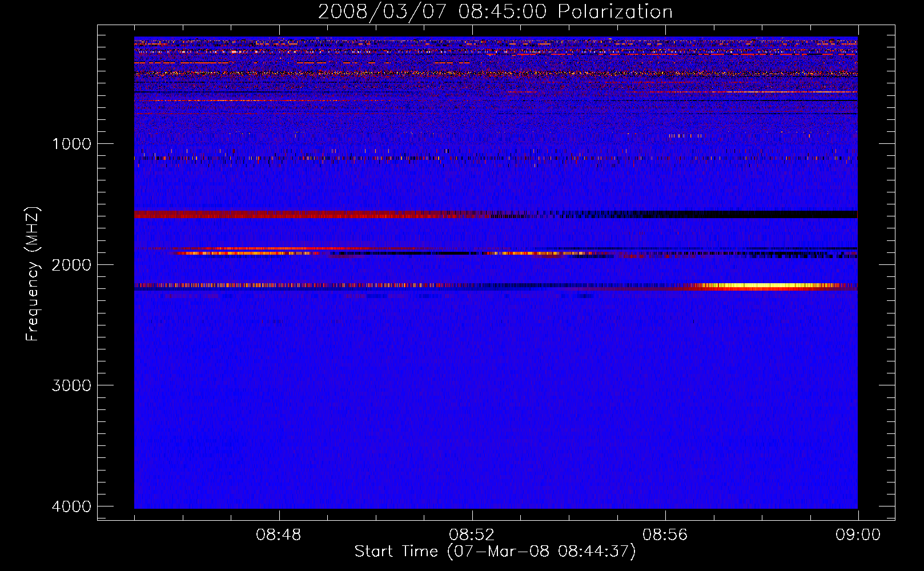Click the 'Frequency (MHZ)' axis label

[x=33, y=274]
